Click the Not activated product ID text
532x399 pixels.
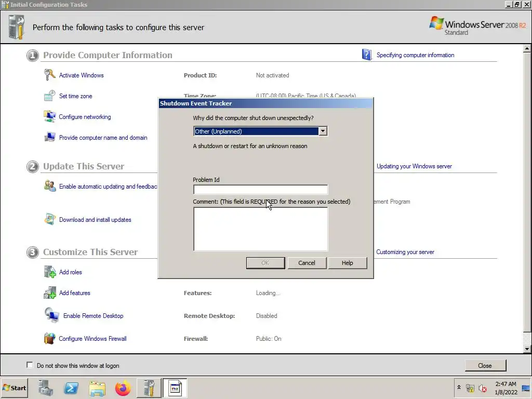pos(272,75)
